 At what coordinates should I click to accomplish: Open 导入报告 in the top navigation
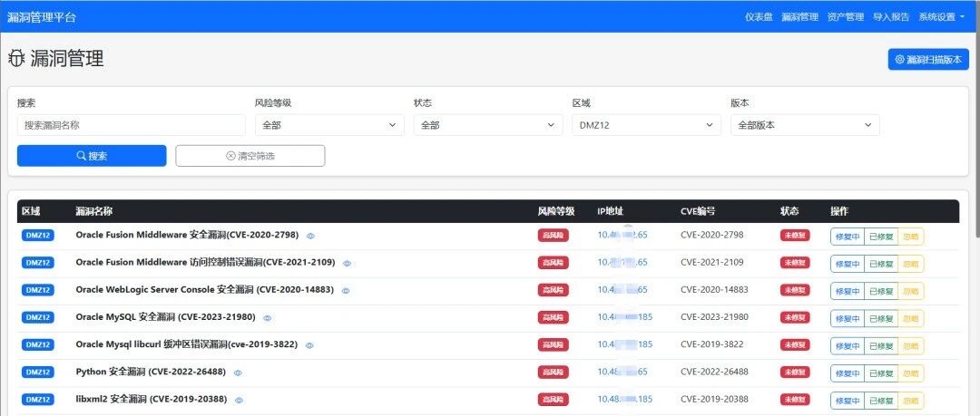[891, 17]
